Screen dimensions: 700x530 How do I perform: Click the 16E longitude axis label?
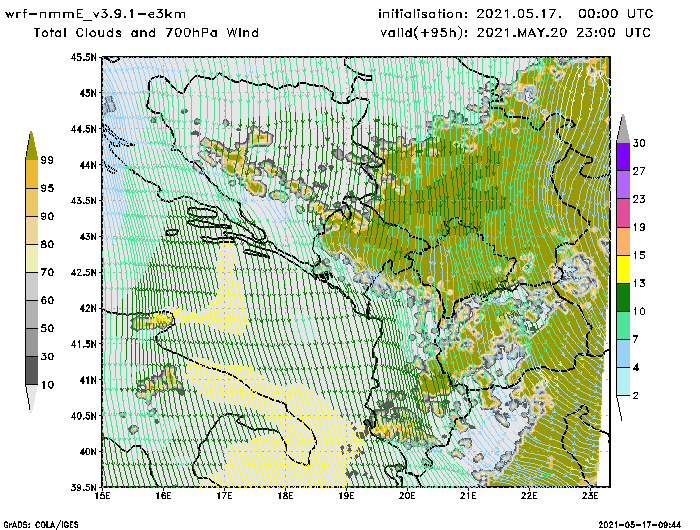pyautogui.click(x=163, y=496)
